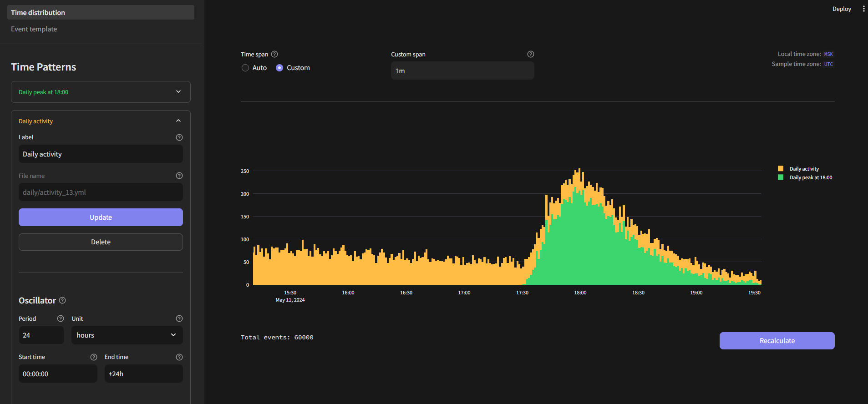868x404 pixels.
Task: Open the Unit hours dropdown
Action: click(127, 335)
